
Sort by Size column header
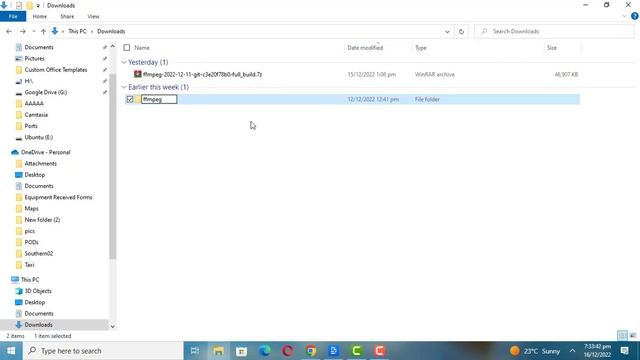pyautogui.click(x=552, y=48)
